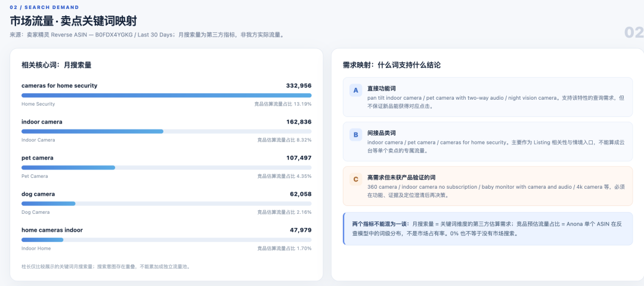This screenshot has height=286, width=644.
Task: Click the dog camera progress bar
Action: 166,204
